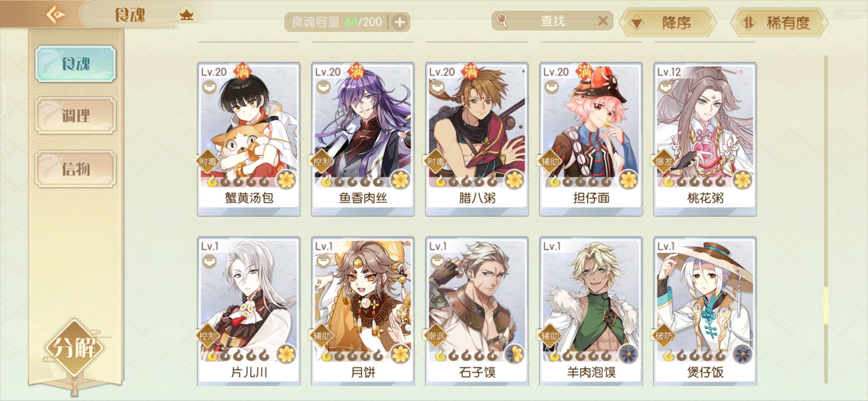Switch to the 调理 tab
This screenshot has width=868, height=401.
click(x=76, y=115)
